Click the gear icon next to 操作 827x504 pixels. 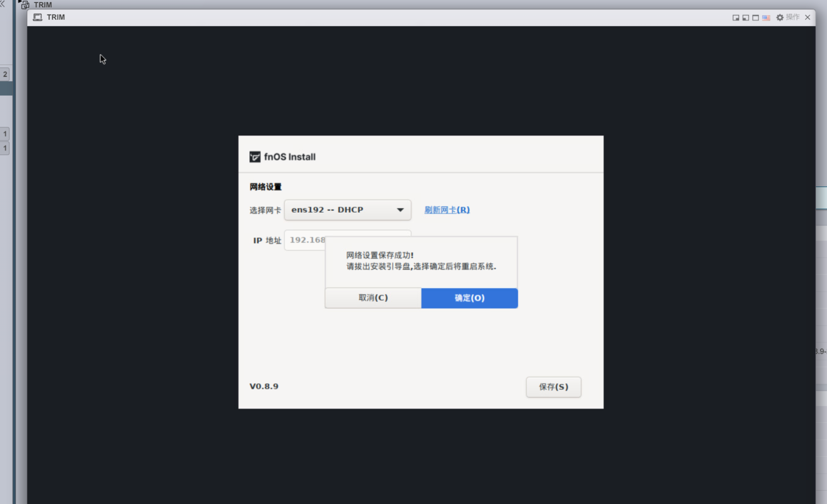pos(780,17)
